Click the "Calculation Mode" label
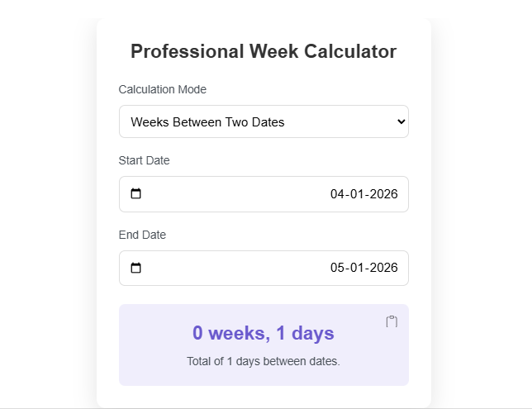This screenshot has width=532, height=409. [x=163, y=89]
